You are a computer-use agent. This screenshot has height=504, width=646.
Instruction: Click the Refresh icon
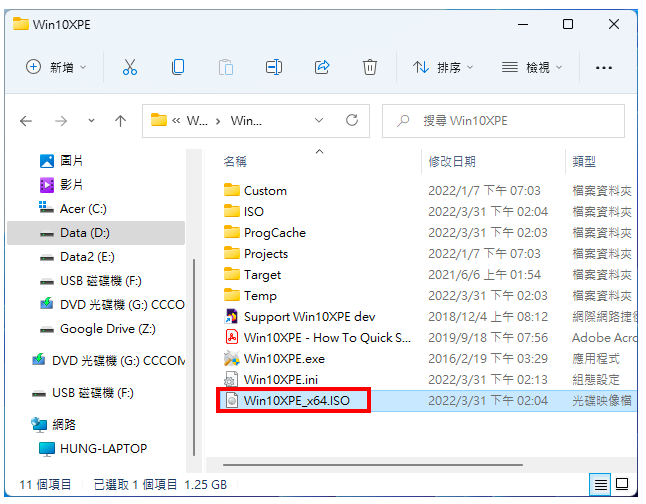pos(352,120)
